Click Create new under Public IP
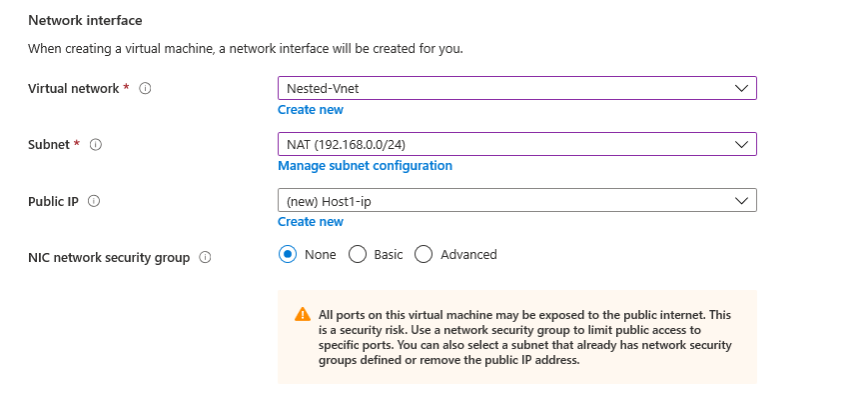 pyautogui.click(x=310, y=222)
